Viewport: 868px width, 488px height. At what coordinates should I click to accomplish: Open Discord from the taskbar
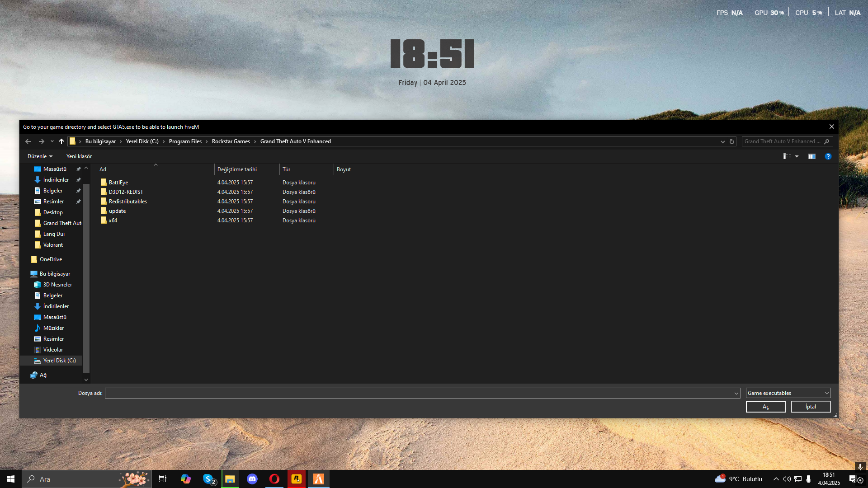[252, 479]
